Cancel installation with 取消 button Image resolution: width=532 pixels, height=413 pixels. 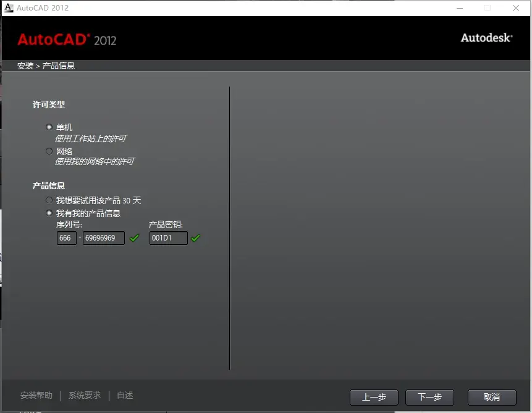point(492,397)
